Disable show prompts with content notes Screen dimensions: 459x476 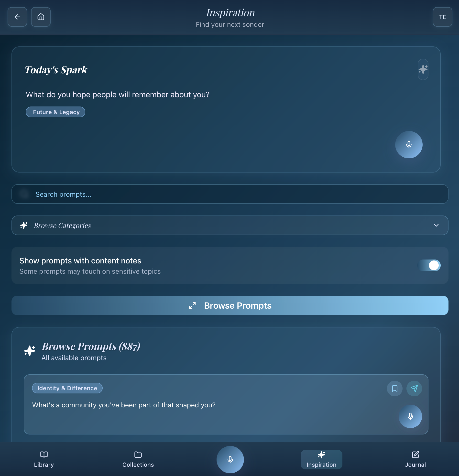430,265
